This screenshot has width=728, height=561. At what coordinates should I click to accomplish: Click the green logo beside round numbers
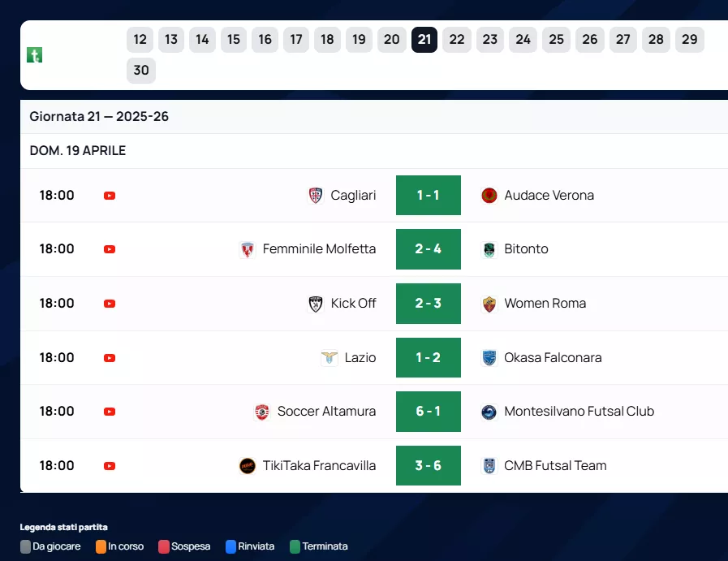(34, 55)
